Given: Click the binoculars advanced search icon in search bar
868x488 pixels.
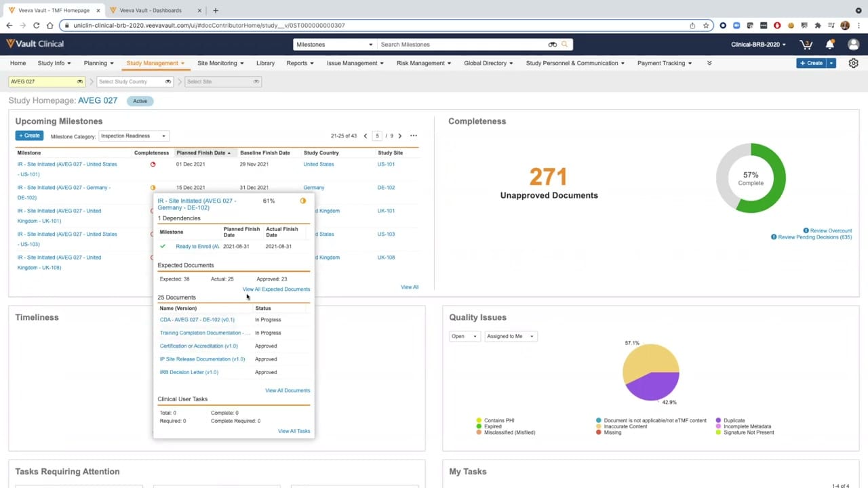Looking at the screenshot, I should (553, 44).
